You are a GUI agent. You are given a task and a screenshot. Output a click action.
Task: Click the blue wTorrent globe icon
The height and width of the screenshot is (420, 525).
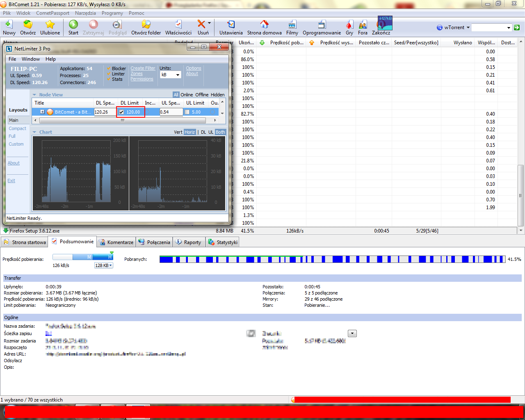[x=440, y=27]
